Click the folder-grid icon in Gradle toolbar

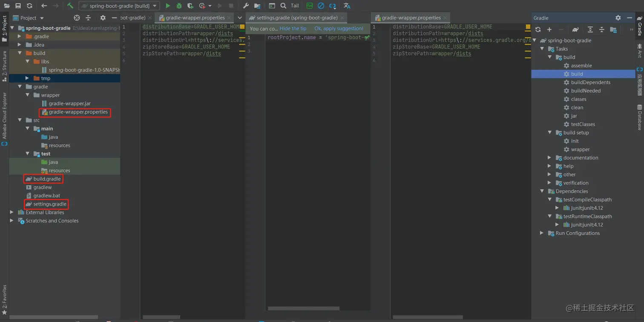(613, 30)
